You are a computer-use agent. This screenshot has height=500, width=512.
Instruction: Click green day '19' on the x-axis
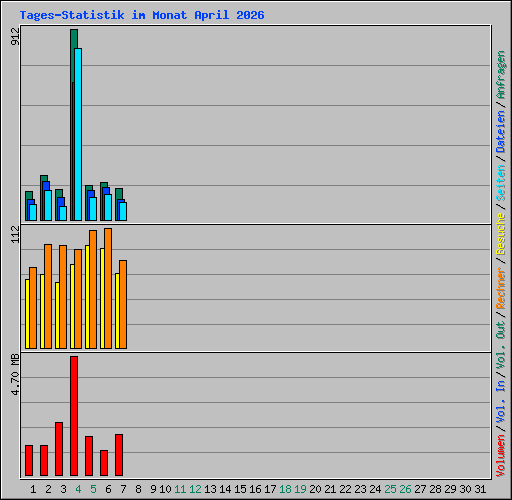click(x=300, y=489)
